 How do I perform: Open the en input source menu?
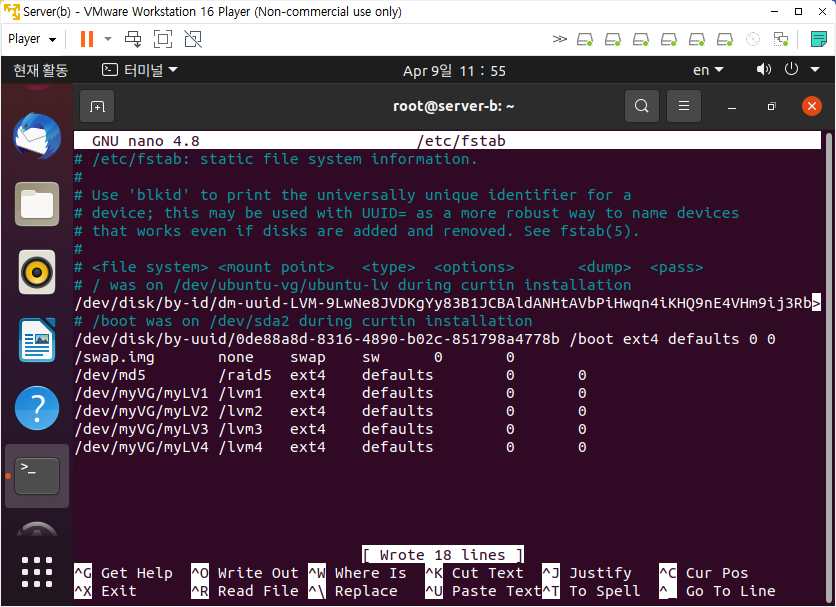(708, 70)
